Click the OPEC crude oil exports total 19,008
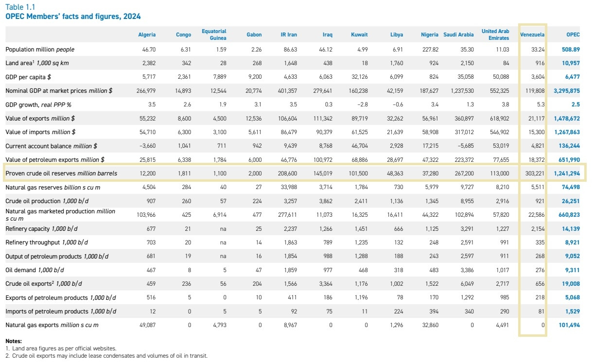This screenshot has width=593, height=364. click(571, 283)
